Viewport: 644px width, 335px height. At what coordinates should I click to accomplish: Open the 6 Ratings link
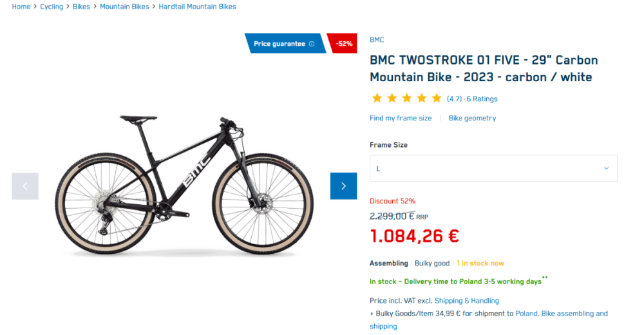pyautogui.click(x=482, y=99)
